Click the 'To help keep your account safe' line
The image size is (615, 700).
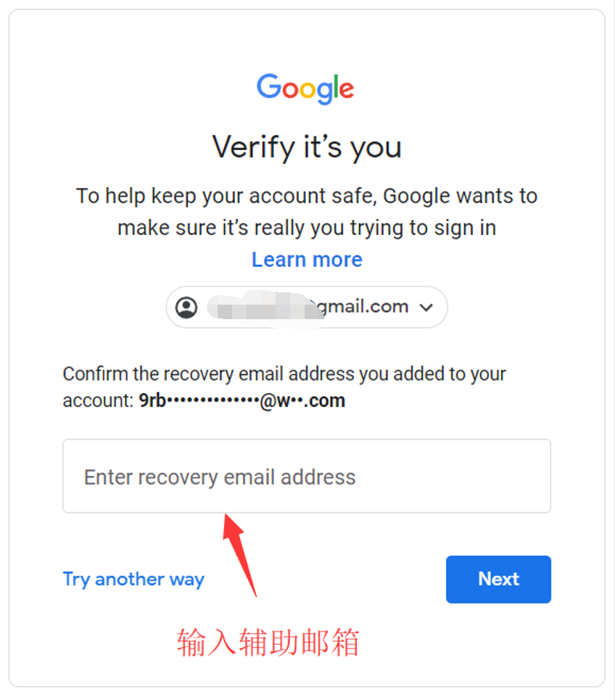coord(307,196)
